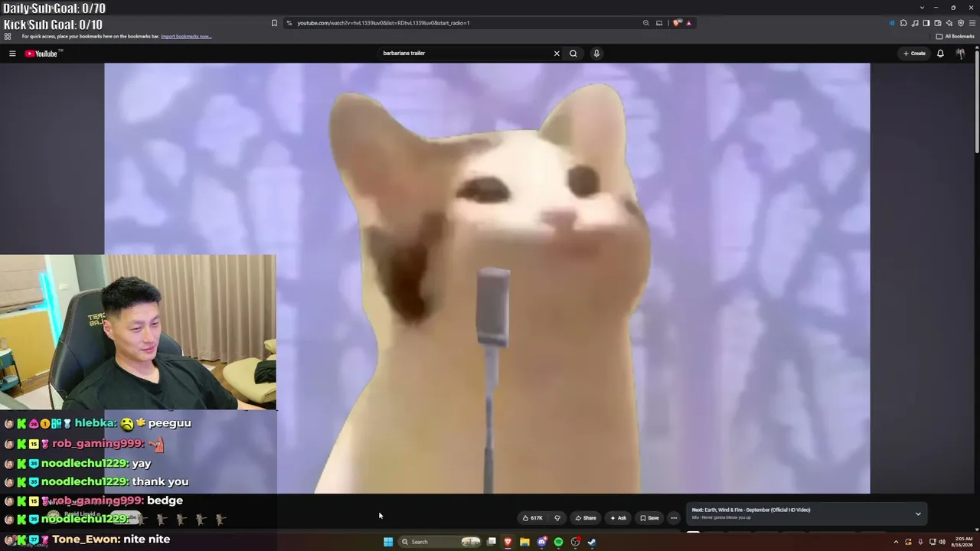Open the more actions ellipsis under video

pyautogui.click(x=674, y=518)
